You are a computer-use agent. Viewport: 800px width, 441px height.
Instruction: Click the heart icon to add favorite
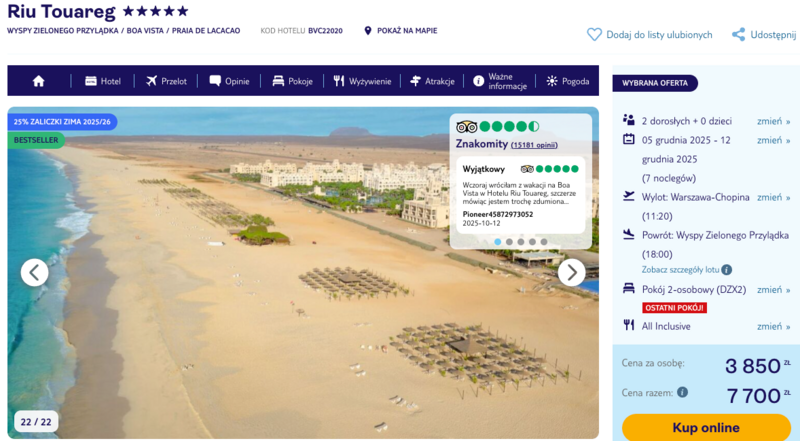(594, 34)
